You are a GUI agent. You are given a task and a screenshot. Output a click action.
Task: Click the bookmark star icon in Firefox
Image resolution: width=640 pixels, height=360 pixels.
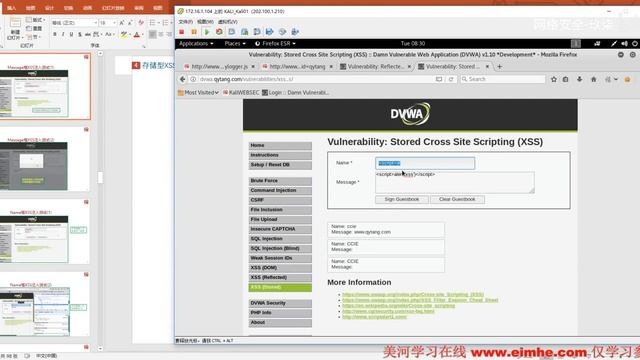(x=553, y=79)
